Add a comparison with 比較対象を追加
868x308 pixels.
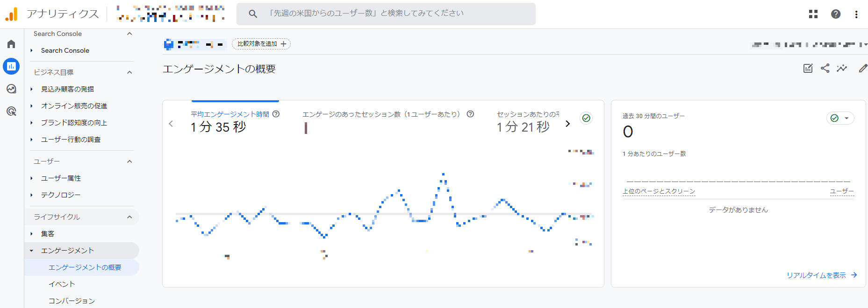(x=261, y=44)
